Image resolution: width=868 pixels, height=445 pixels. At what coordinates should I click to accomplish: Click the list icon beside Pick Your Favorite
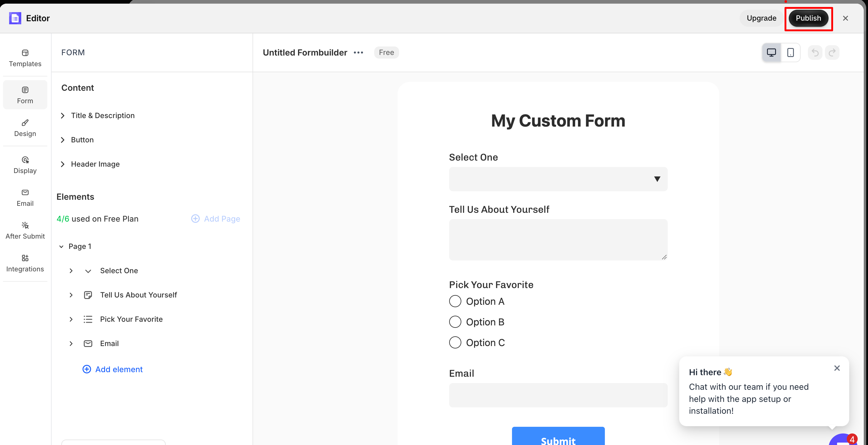tap(88, 319)
